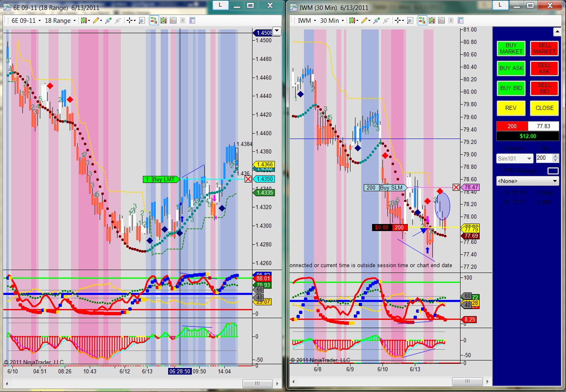Toggle the small ATM Strategy box
Image resolution: width=566 pixels, height=392 pixels.
553,170
